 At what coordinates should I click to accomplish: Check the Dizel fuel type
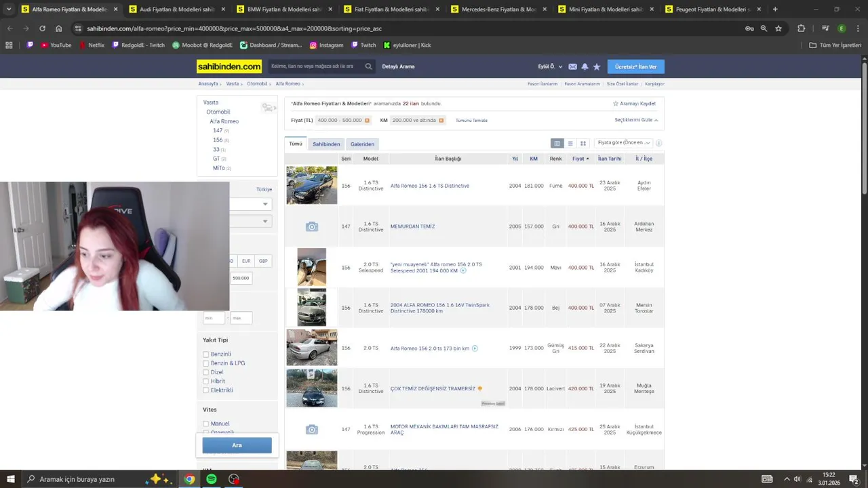point(205,372)
